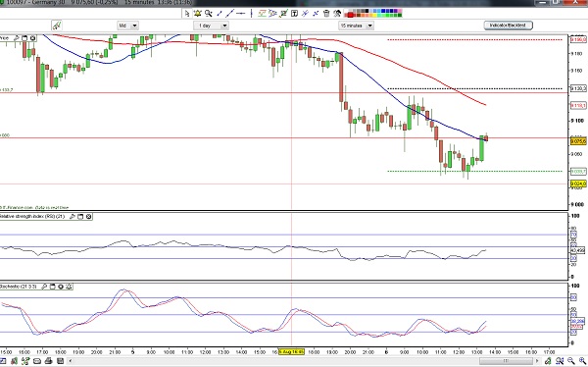Viewport: 588px width, 367px height.
Task: Select the blue arrow marker tool
Action: click(316, 14)
